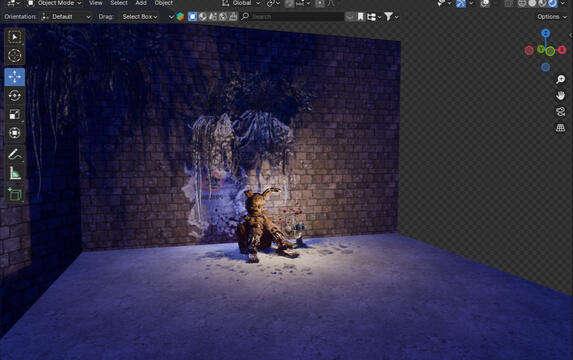
Task: Select the 3D Cursor tool
Action: 15,56
